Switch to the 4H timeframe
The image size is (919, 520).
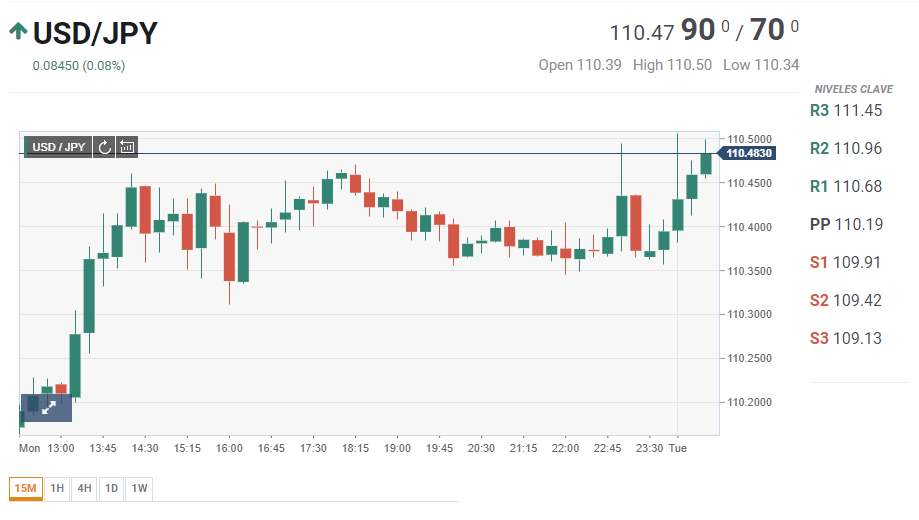pos(84,488)
